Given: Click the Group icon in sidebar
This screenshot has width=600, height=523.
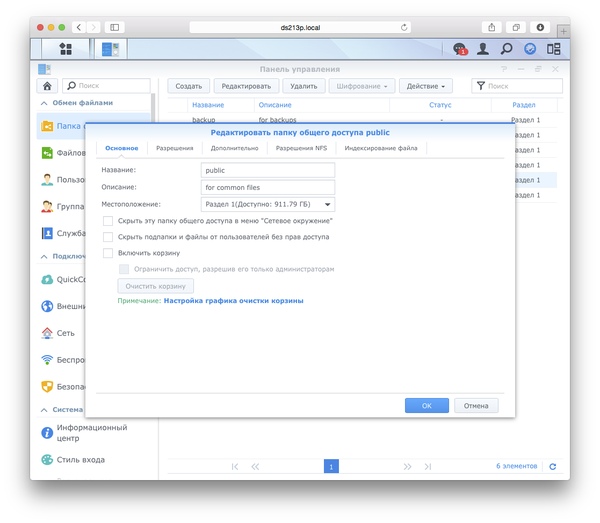Looking at the screenshot, I should (x=47, y=206).
